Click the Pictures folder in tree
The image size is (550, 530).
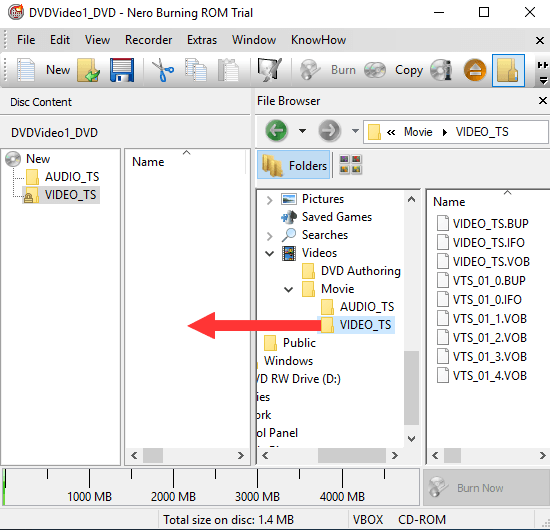(323, 199)
